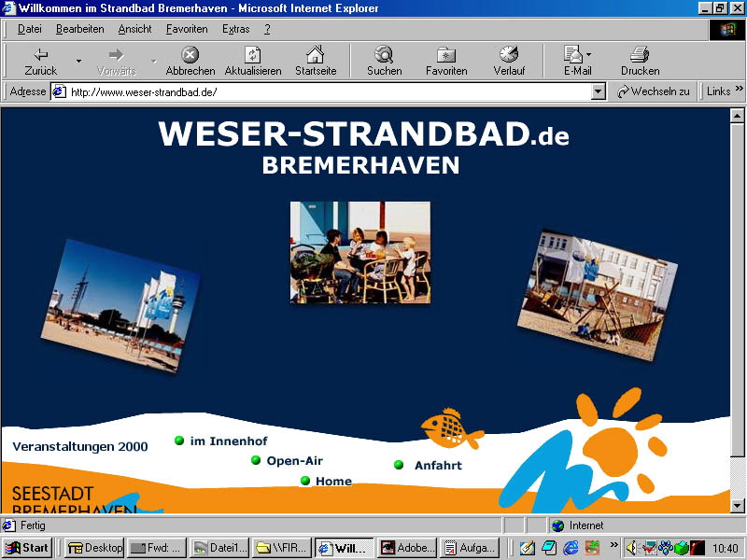Viewport: 747px width, 560px height.
Task: Click the red checkmark tray icon
Action: (649, 548)
